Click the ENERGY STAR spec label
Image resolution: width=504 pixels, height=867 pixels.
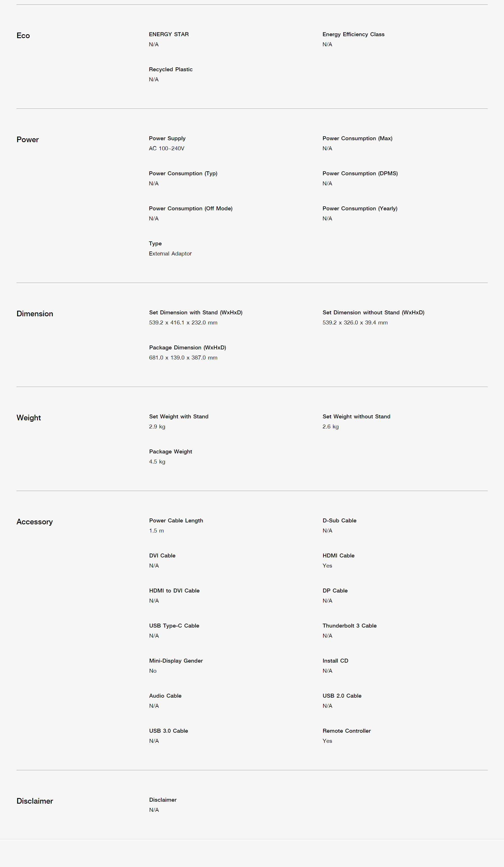[169, 34]
